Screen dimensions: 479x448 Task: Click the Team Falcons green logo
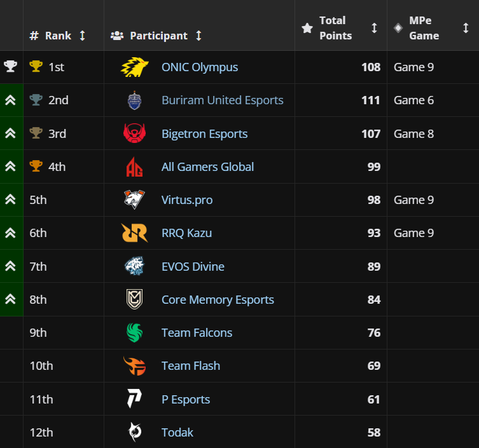point(134,333)
